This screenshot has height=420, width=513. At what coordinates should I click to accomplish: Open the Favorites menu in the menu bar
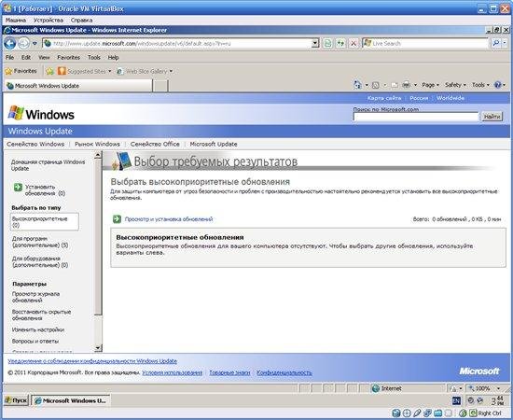[x=68, y=57]
